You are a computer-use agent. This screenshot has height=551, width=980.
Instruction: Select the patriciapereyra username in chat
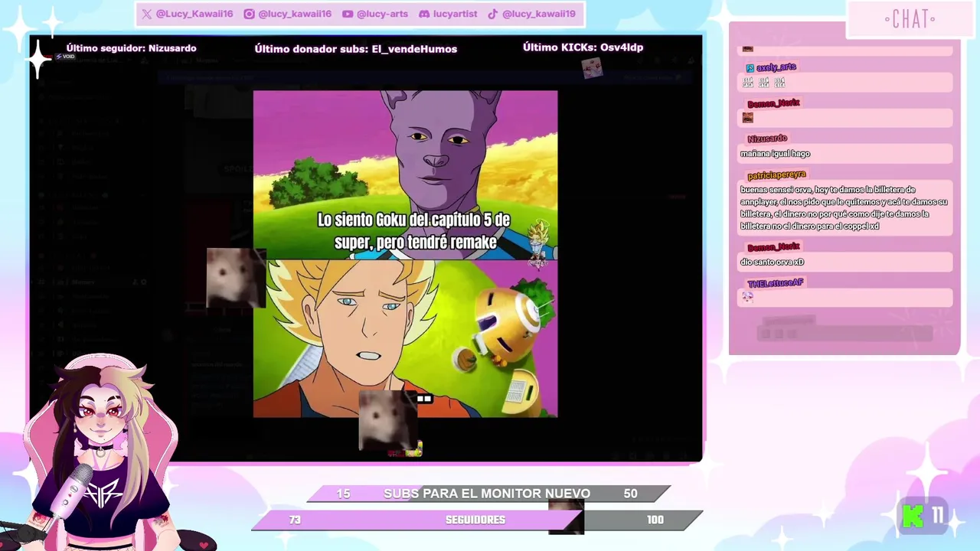pyautogui.click(x=776, y=174)
